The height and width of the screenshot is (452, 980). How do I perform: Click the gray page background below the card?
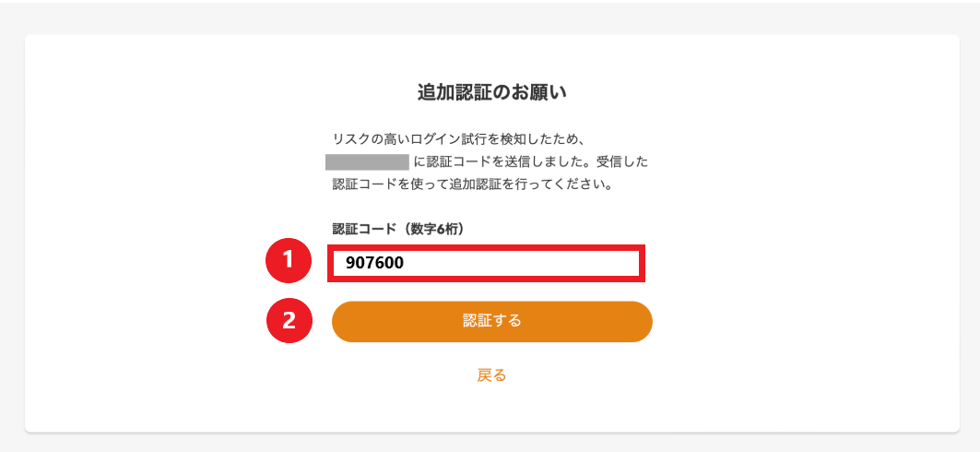click(490, 444)
